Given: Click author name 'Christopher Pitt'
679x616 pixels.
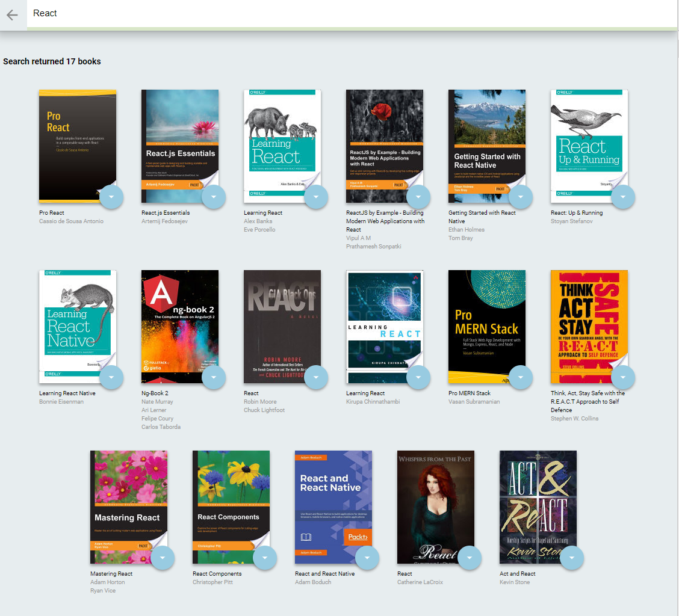Looking at the screenshot, I should tap(212, 582).
